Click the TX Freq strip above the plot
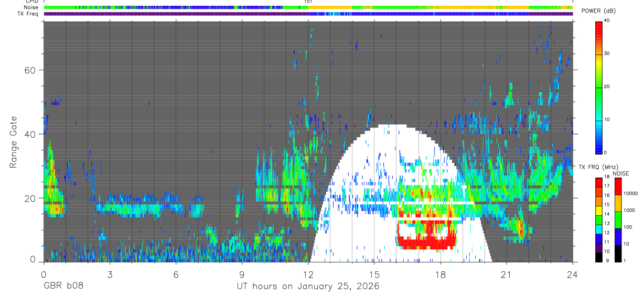This screenshot has height=297, width=644. point(308,14)
